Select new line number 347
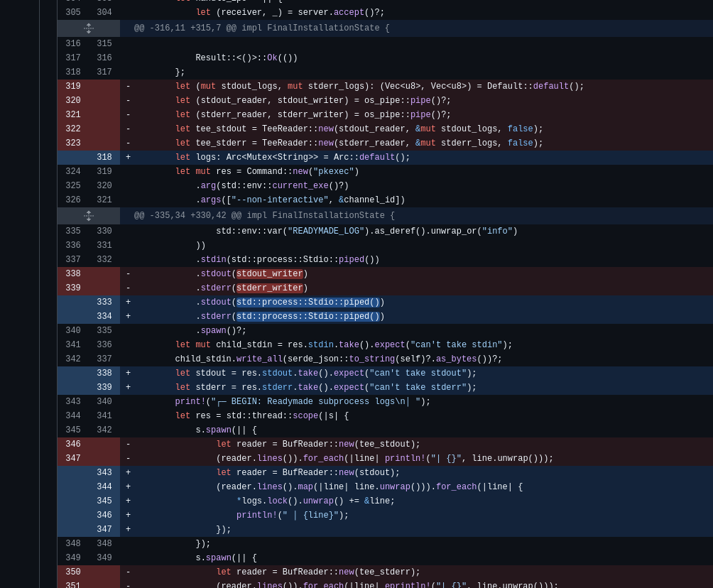Screen dimensions: 713x588 [x=104, y=529]
